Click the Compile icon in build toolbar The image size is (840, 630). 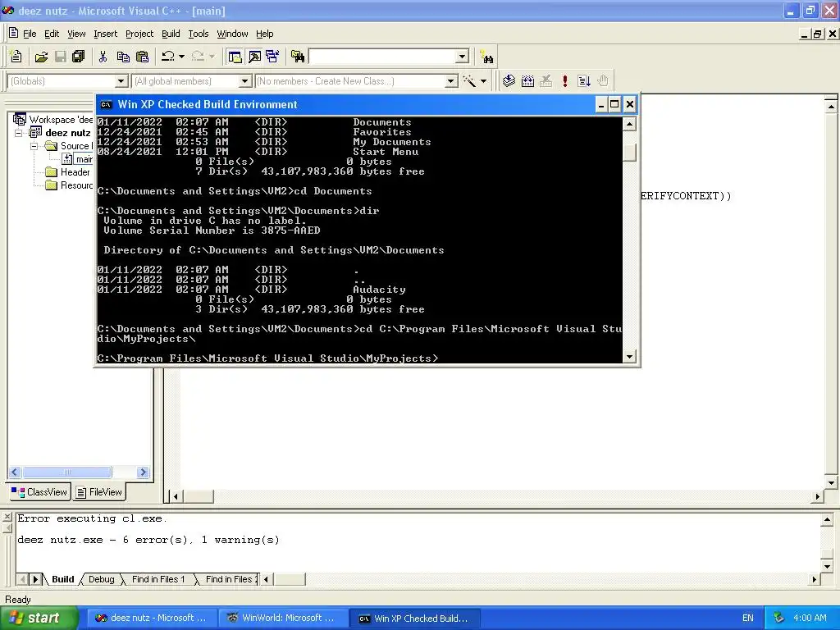tap(509, 81)
